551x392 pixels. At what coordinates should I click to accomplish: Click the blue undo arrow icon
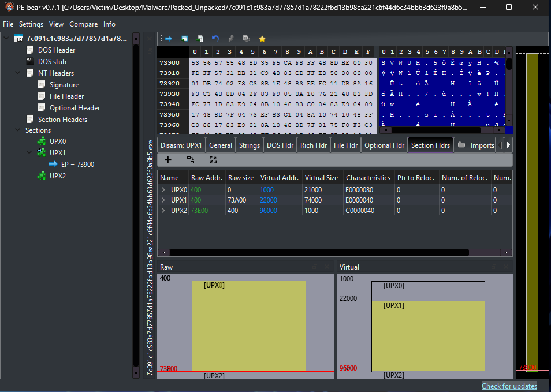coord(215,39)
